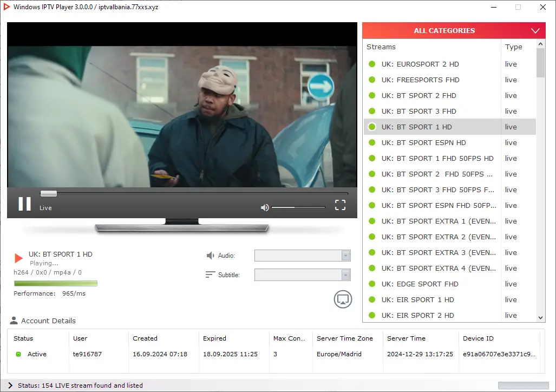Click device ID e91a06707e3e3371c9 cell
The image size is (556, 392).
coord(499,354)
